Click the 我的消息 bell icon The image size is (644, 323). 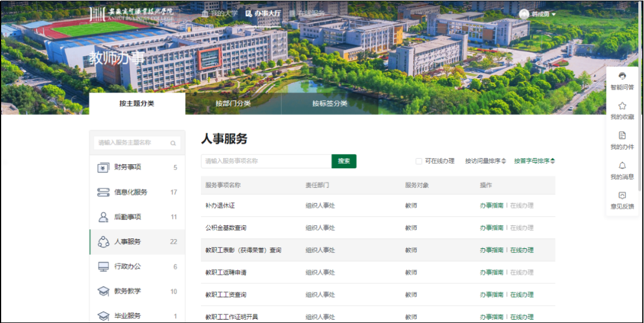point(622,166)
